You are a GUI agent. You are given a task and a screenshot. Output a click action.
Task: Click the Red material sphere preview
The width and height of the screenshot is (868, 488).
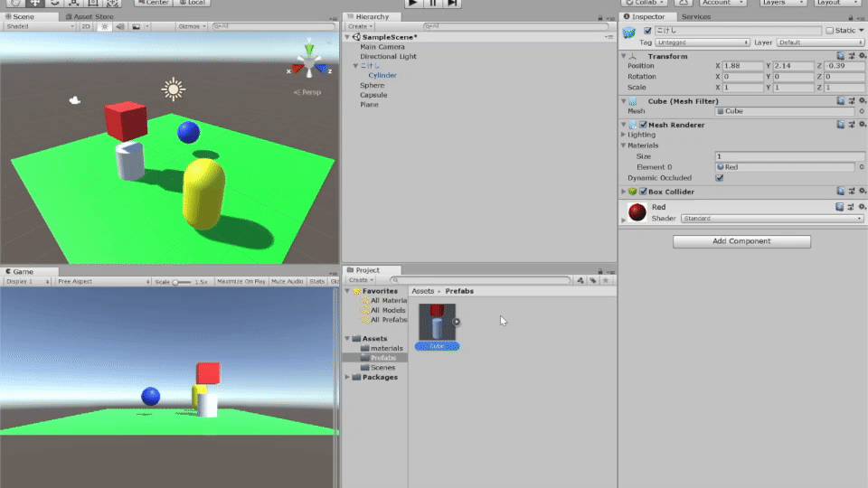point(637,212)
